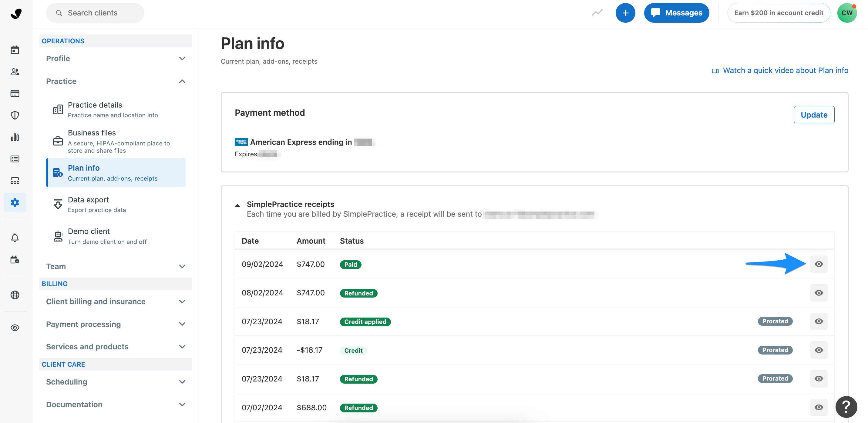Open Practice details settings page

tap(116, 110)
